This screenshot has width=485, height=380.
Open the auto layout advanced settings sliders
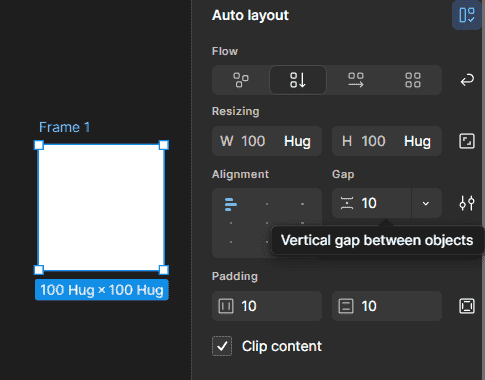tap(467, 203)
